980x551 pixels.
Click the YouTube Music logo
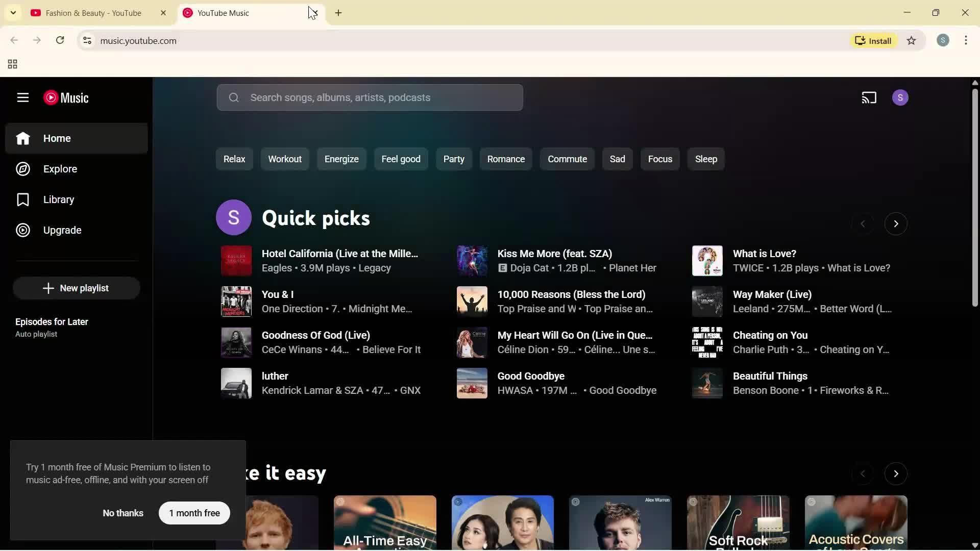click(x=67, y=97)
